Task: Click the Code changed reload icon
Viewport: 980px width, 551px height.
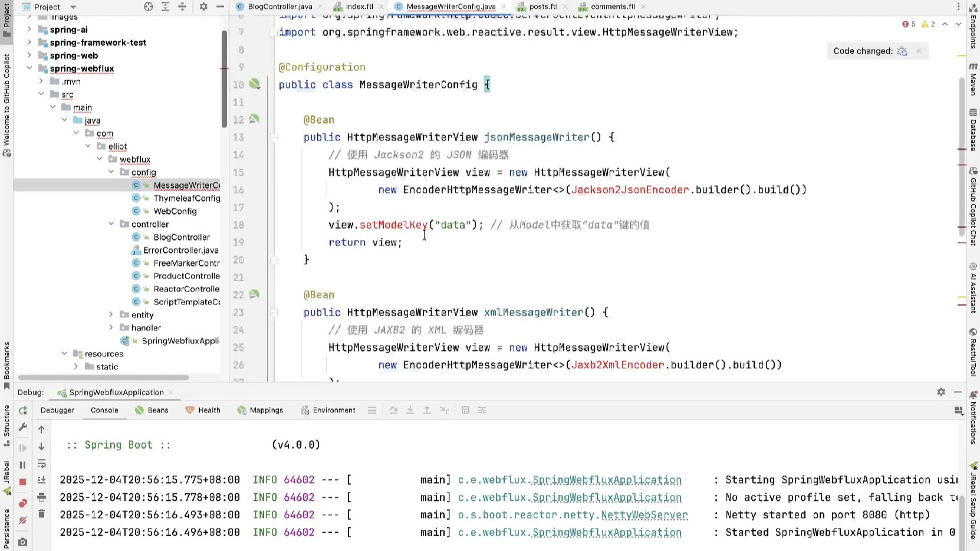Action: [x=902, y=51]
